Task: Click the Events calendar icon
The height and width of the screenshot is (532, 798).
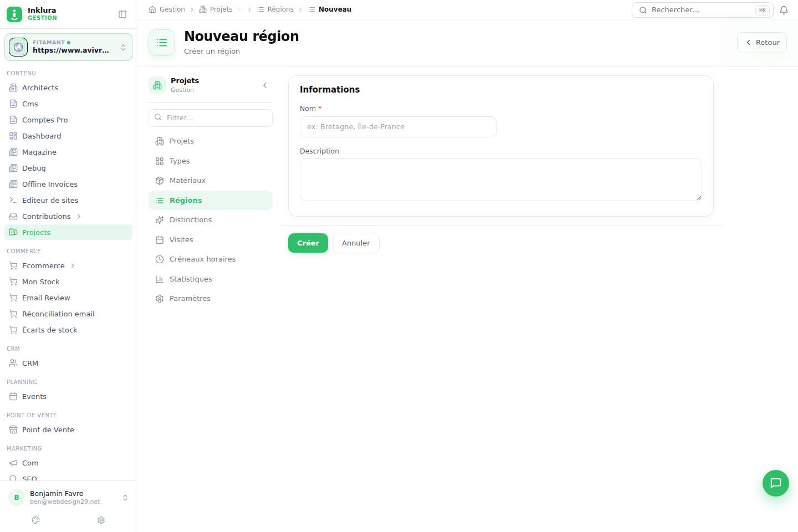Action: tap(13, 397)
